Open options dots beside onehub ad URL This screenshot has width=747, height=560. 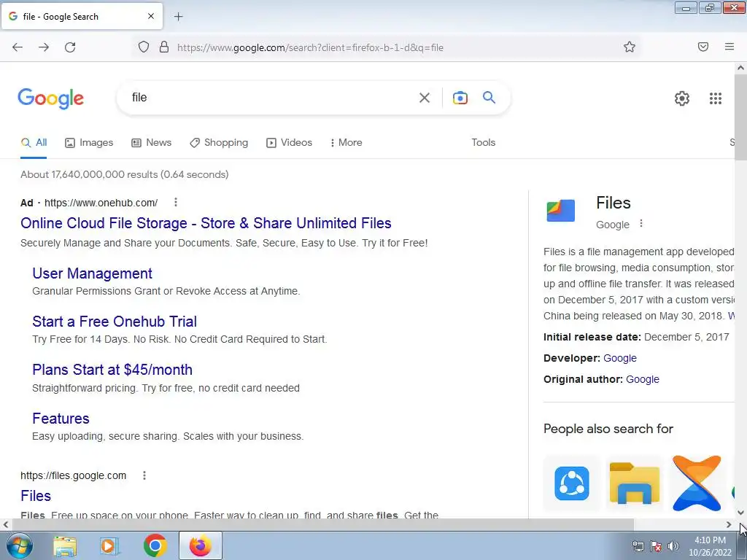176,203
